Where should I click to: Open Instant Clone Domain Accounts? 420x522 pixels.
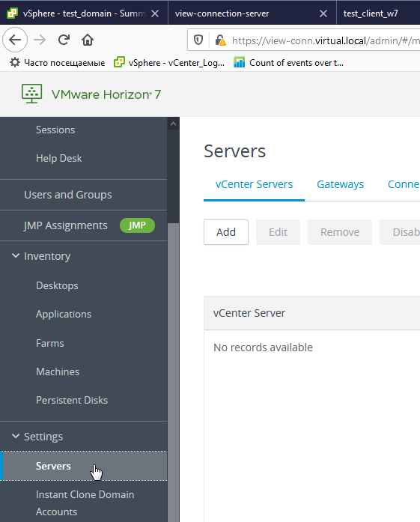(x=85, y=503)
